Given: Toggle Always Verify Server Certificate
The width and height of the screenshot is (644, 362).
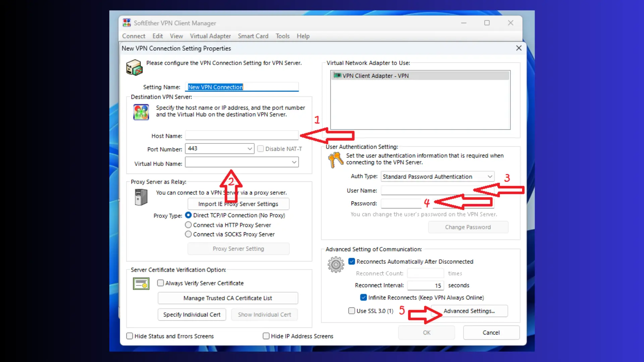Looking at the screenshot, I should coord(161,283).
